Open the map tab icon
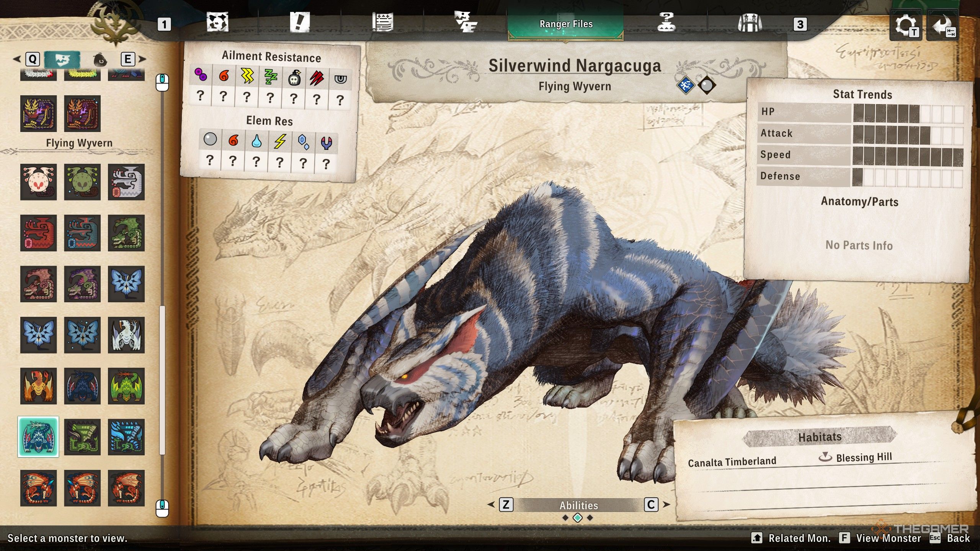Viewport: 980px width, 551px height. click(217, 23)
